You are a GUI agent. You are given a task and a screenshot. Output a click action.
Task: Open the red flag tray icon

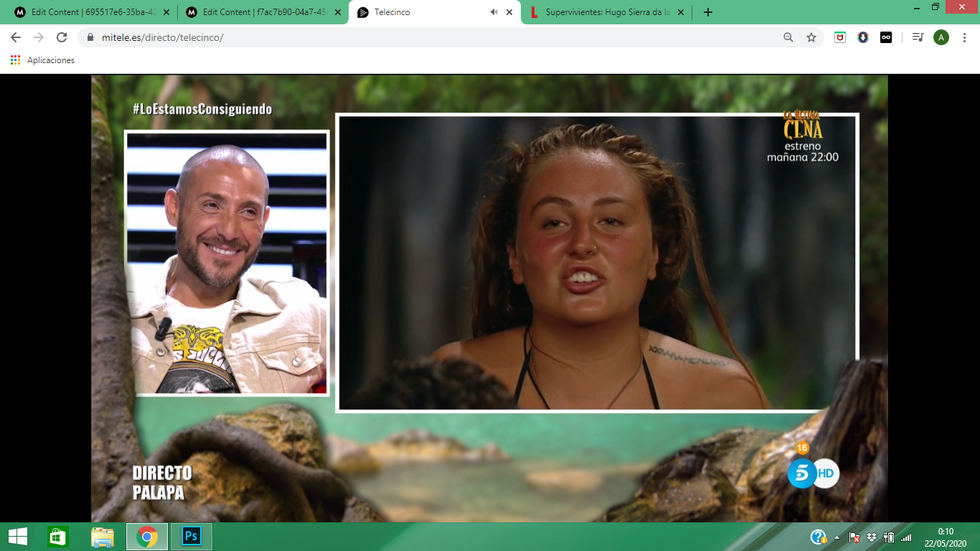[854, 537]
